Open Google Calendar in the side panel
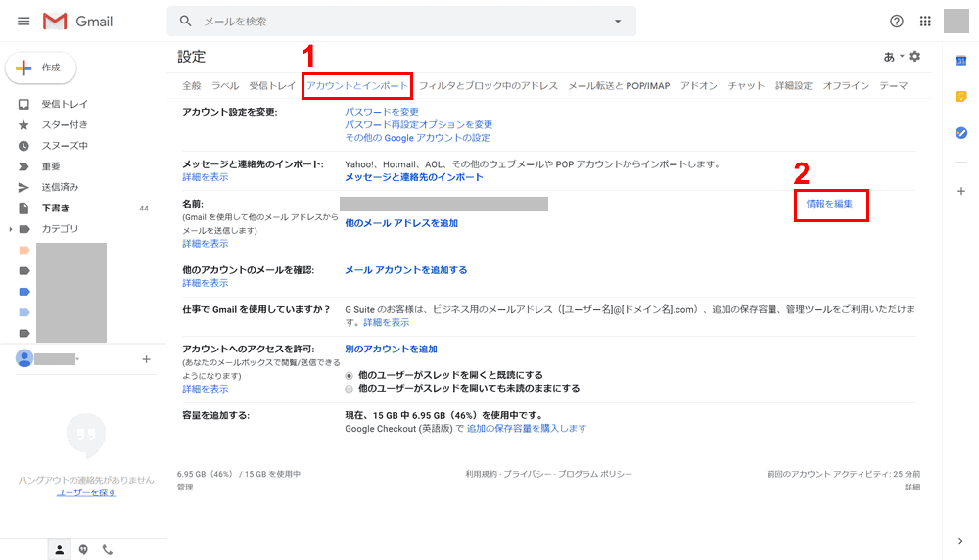979x560 pixels. click(x=961, y=61)
